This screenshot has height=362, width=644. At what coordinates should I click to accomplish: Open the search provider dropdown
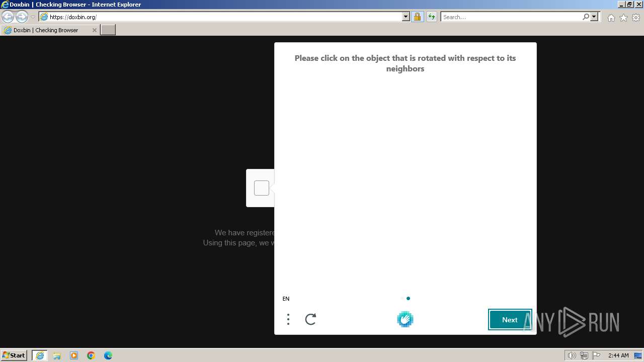(x=594, y=17)
